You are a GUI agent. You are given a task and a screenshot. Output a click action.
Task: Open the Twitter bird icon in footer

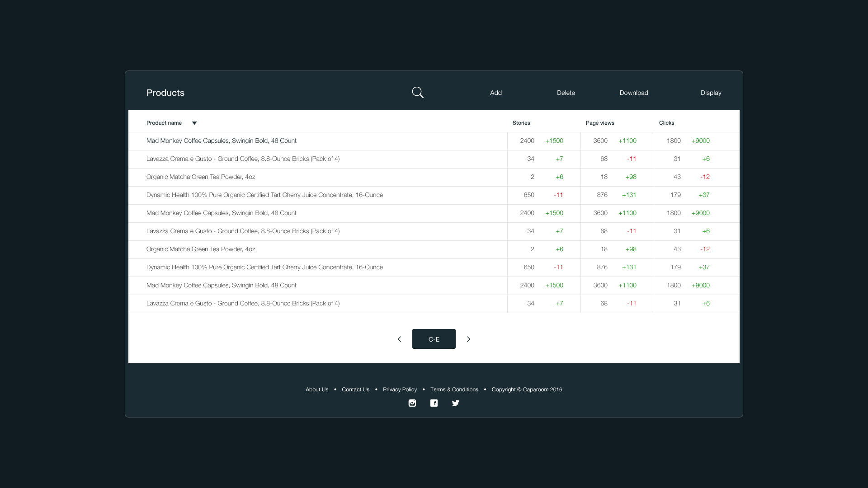pos(456,403)
